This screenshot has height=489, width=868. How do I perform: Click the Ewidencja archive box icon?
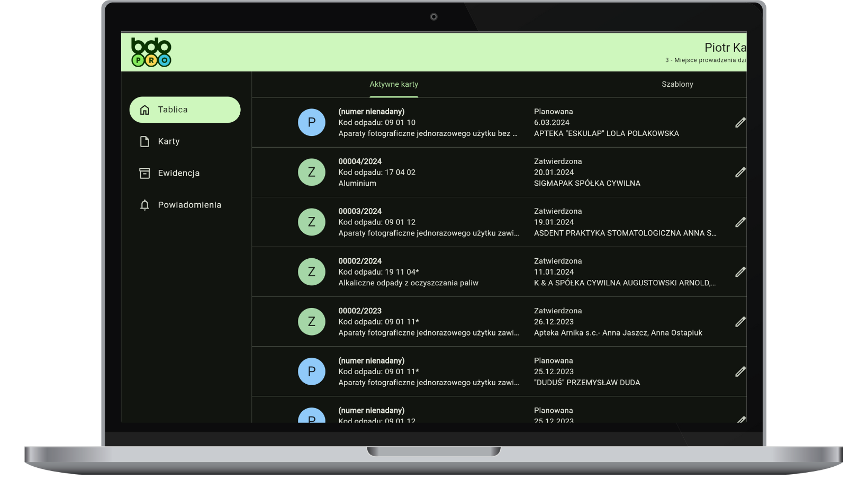click(144, 173)
